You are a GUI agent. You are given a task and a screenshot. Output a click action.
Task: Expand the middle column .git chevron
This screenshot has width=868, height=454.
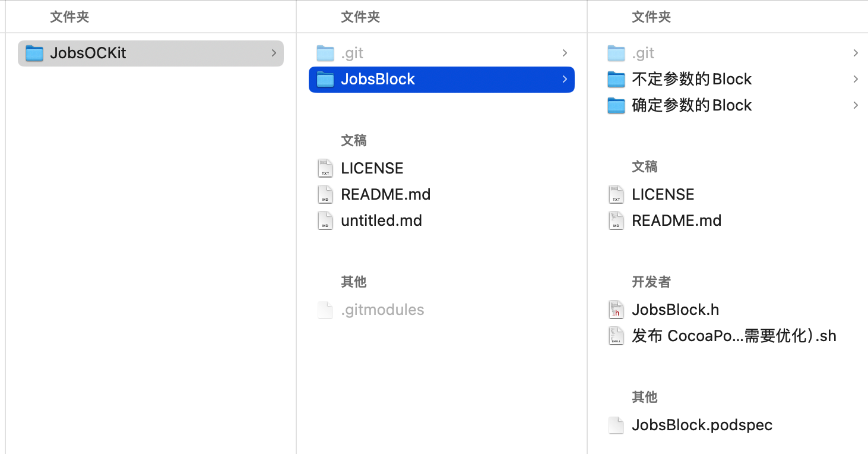[565, 53]
